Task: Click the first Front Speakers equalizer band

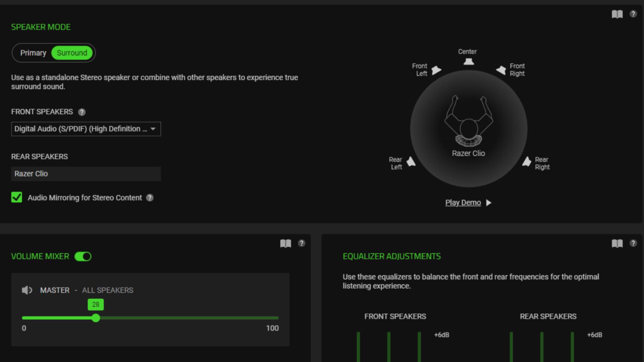Action: point(358,347)
